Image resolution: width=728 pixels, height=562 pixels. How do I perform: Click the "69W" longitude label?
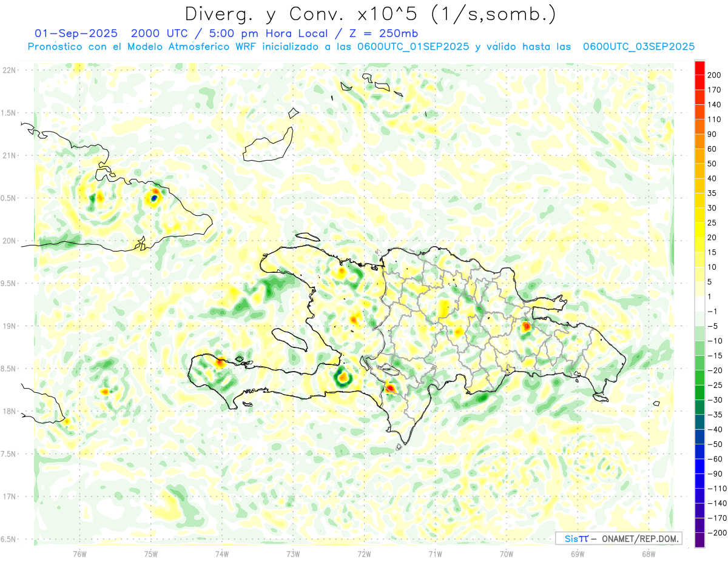point(578,554)
